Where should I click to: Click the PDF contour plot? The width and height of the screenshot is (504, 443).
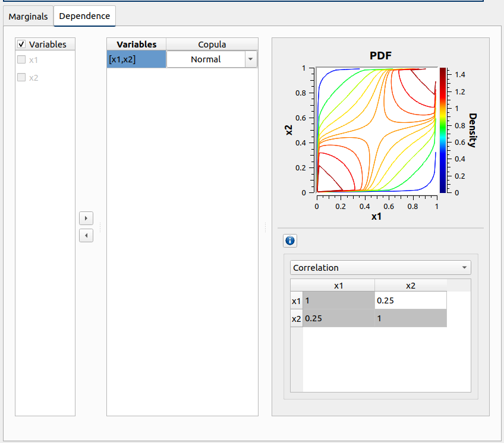pyautogui.click(x=376, y=131)
